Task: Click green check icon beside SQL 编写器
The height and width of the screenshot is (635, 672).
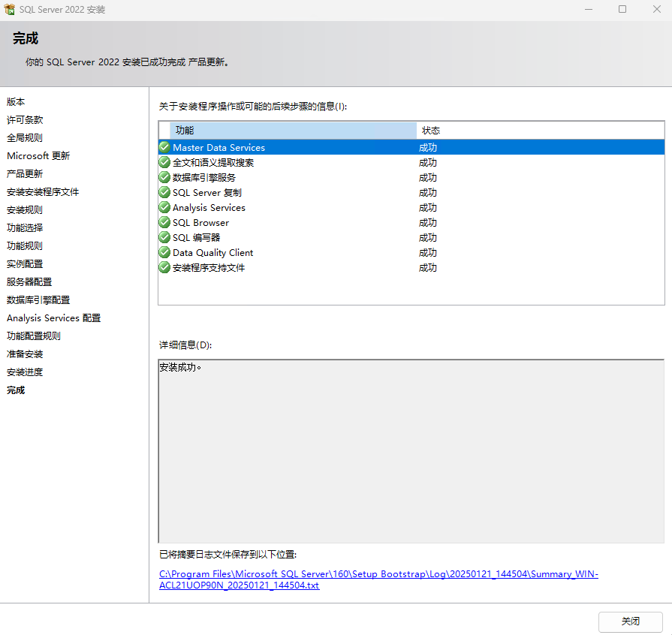Action: point(164,237)
